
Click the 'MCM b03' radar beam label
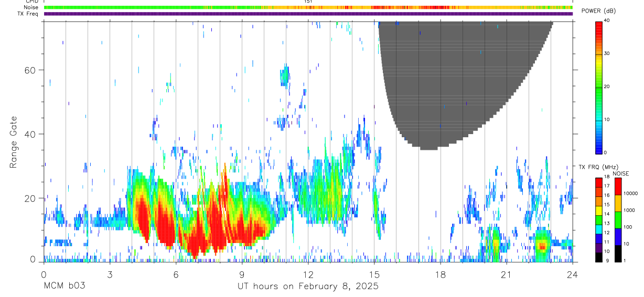coord(64,287)
